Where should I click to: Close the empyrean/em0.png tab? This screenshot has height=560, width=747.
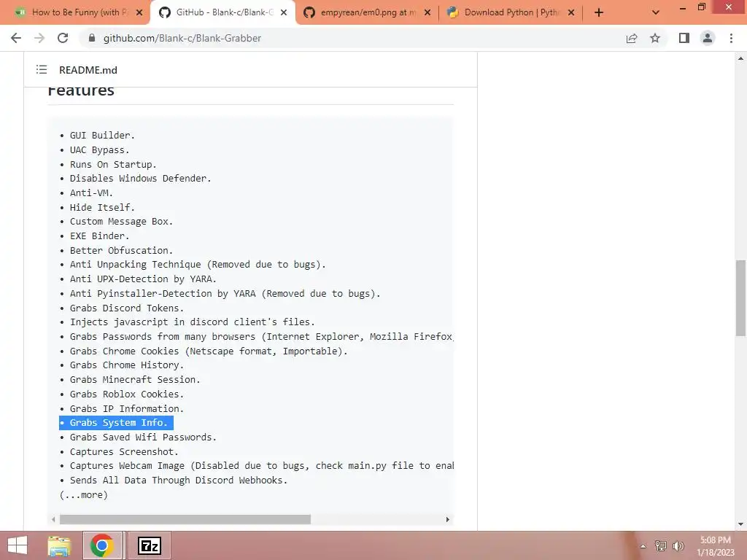pyautogui.click(x=427, y=12)
